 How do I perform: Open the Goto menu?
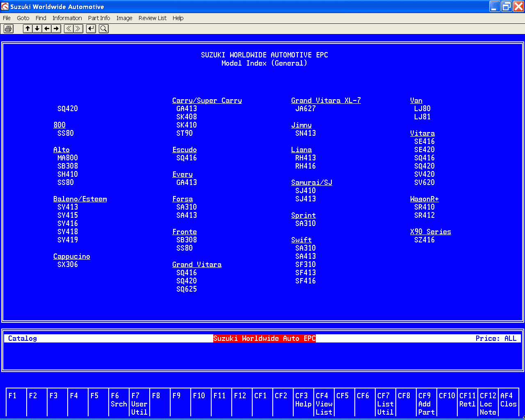(23, 18)
